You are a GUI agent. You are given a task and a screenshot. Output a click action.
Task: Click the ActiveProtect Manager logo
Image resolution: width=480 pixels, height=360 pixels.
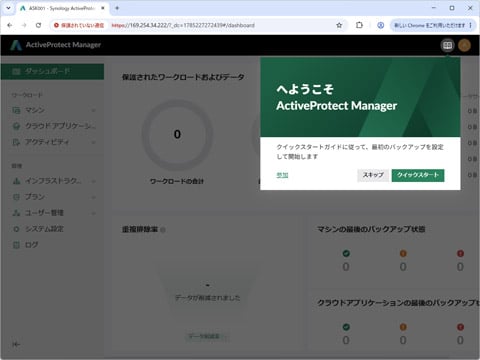[x=55, y=45]
